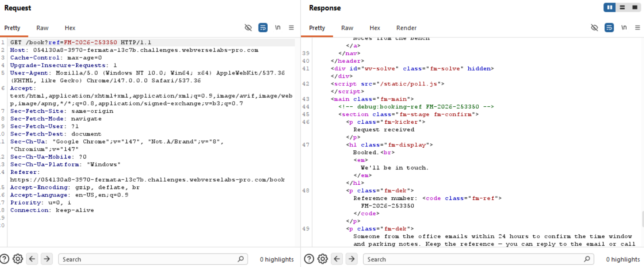Open help icon in Request search bar
Screen dimensions: 644x267
[5, 259]
